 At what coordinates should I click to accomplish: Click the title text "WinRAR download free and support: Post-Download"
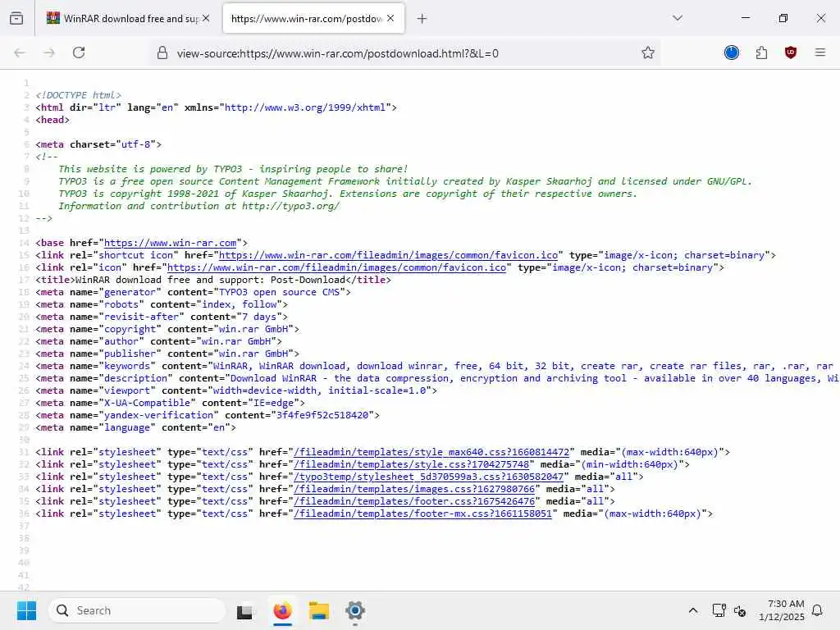coord(211,280)
